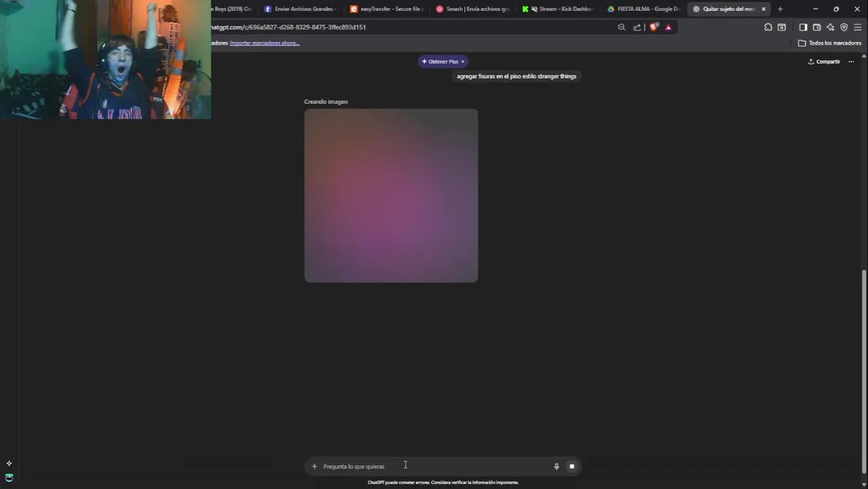Click the microphone dictation icon
The image size is (868, 489).
[556, 466]
